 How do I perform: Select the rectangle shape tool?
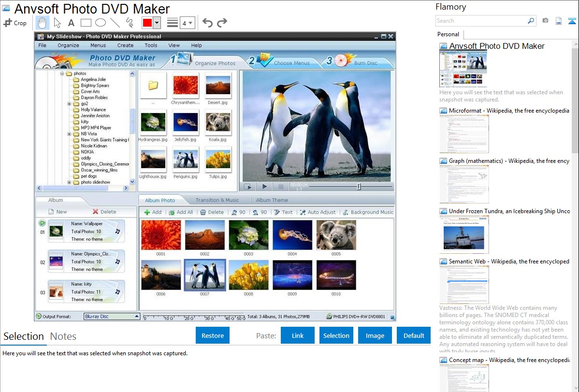[x=86, y=23]
